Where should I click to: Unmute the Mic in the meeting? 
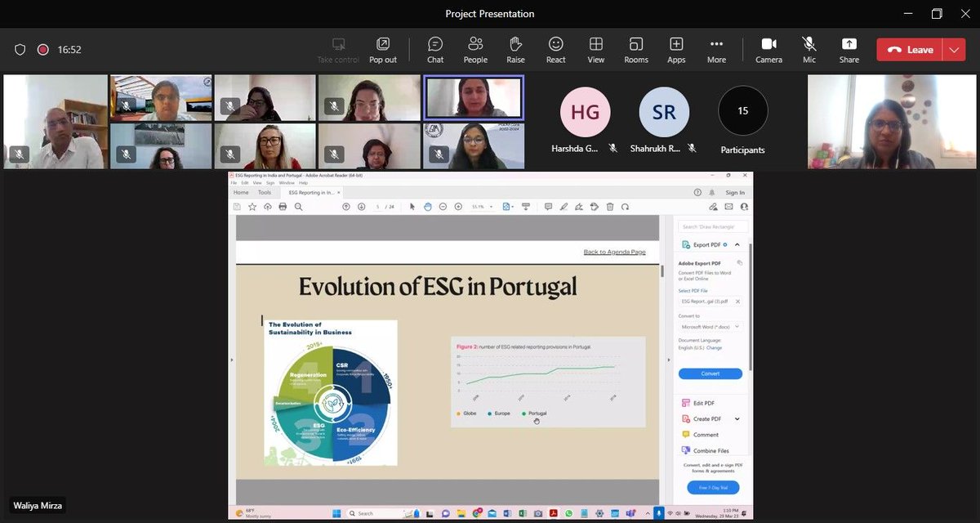click(809, 50)
